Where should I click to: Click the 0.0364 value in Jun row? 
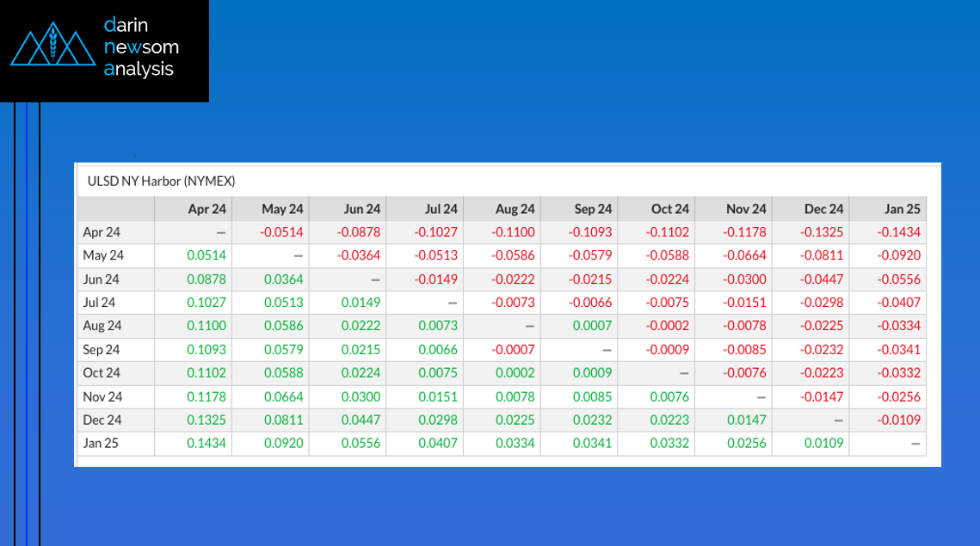click(284, 279)
